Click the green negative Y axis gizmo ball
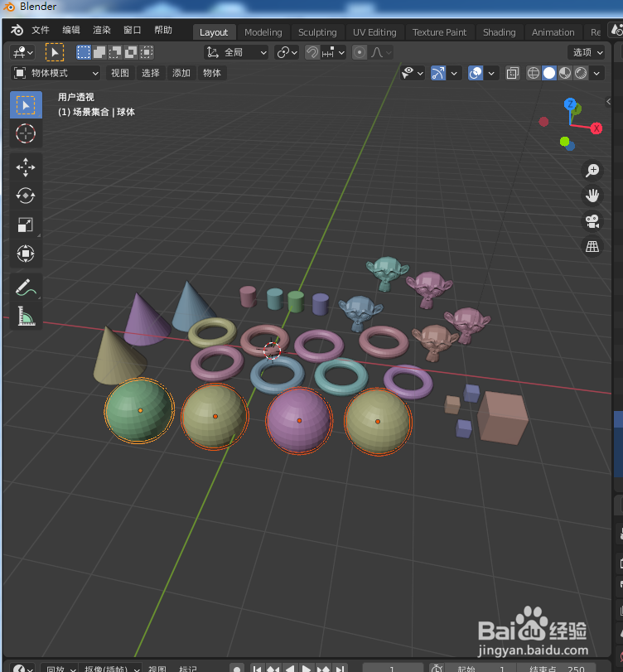The width and height of the screenshot is (623, 672). point(564,142)
